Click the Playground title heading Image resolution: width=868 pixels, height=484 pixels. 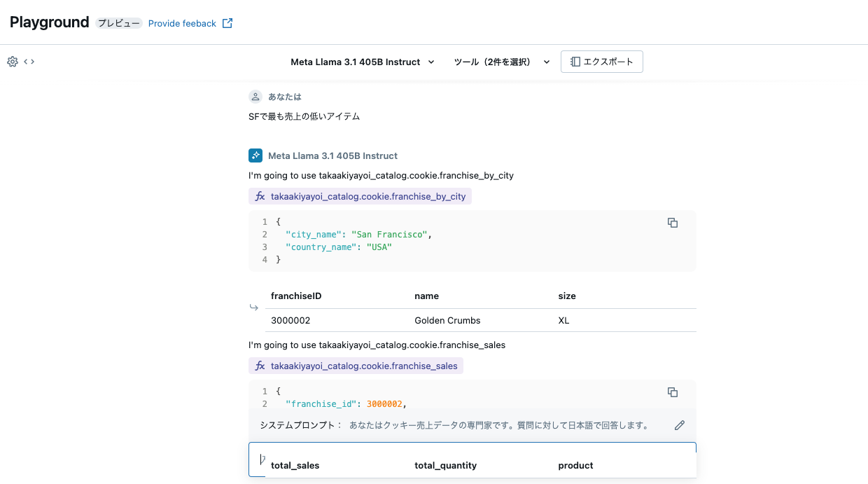pyautogui.click(x=49, y=22)
